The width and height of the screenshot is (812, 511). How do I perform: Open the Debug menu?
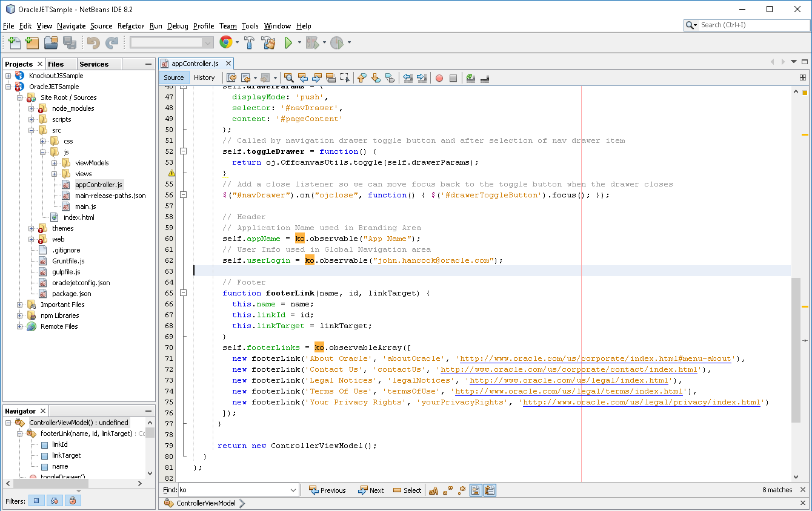coord(178,26)
